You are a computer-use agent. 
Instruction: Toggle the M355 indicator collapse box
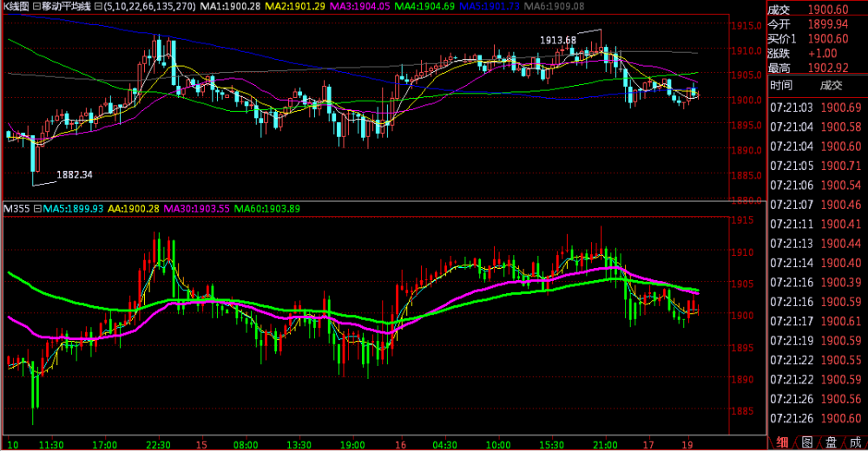tap(38, 209)
